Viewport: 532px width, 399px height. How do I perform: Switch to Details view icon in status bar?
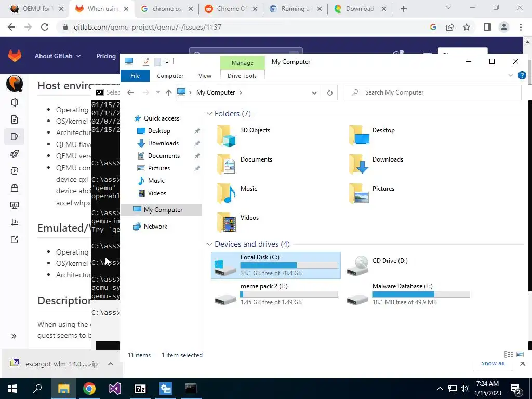tap(508, 354)
